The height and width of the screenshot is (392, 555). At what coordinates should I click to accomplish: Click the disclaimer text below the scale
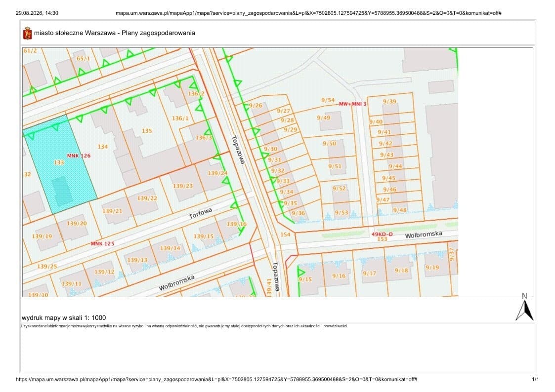(x=184, y=326)
